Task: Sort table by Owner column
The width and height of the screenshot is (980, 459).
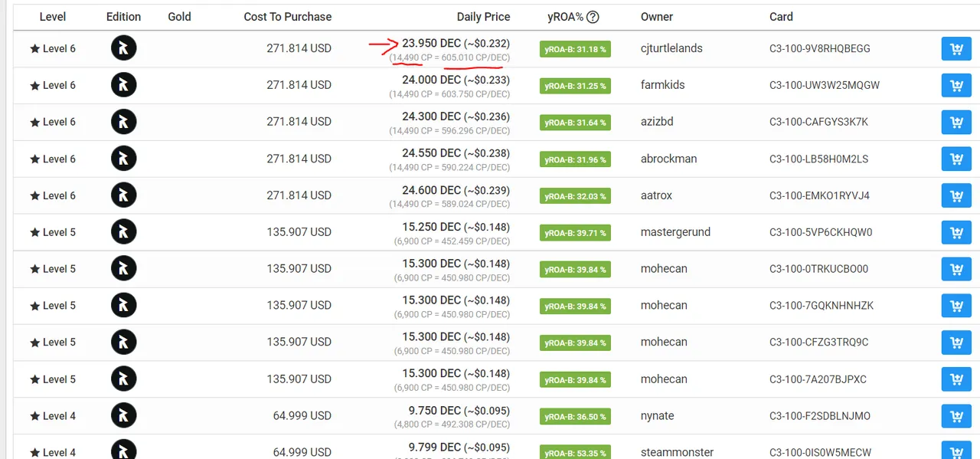Action: [657, 17]
